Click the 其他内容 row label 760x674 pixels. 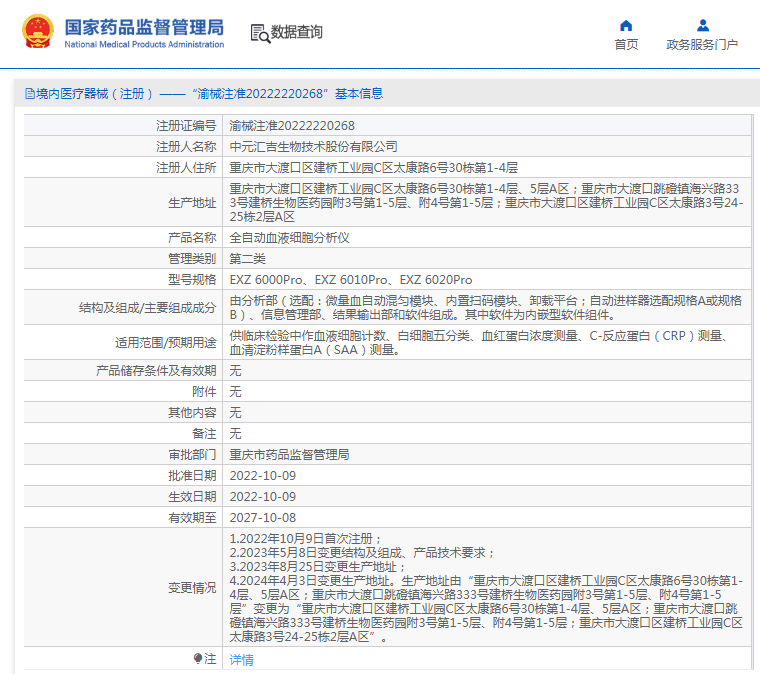pyautogui.click(x=192, y=413)
